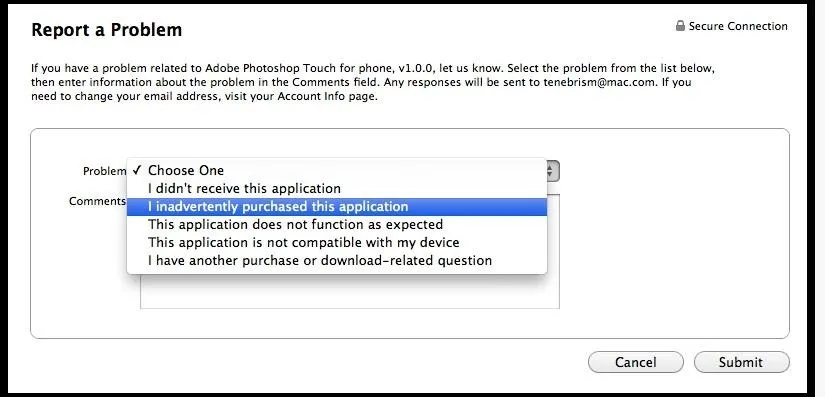Click the Cancel button
This screenshot has width=825, height=397.
click(636, 362)
